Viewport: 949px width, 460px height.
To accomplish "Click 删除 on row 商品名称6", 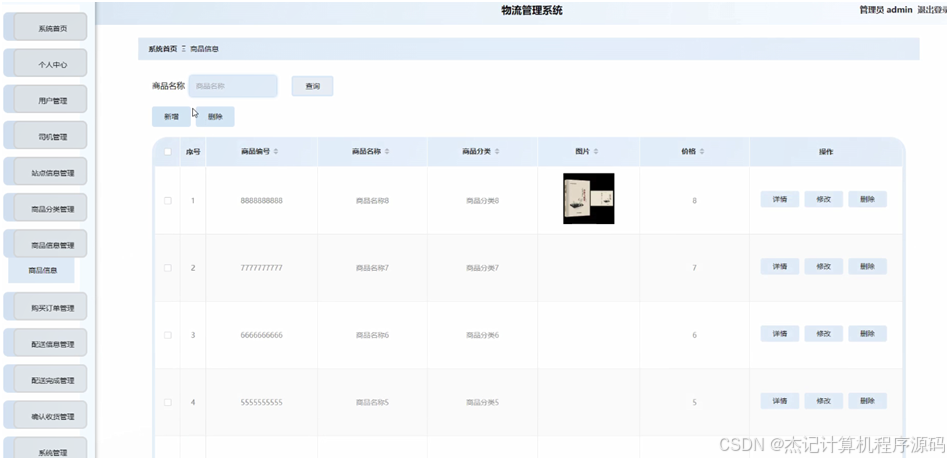I will tap(867, 334).
